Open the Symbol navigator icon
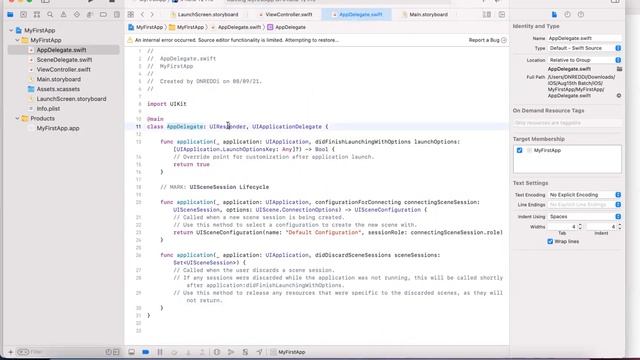The image size is (640, 360). tap(37, 14)
